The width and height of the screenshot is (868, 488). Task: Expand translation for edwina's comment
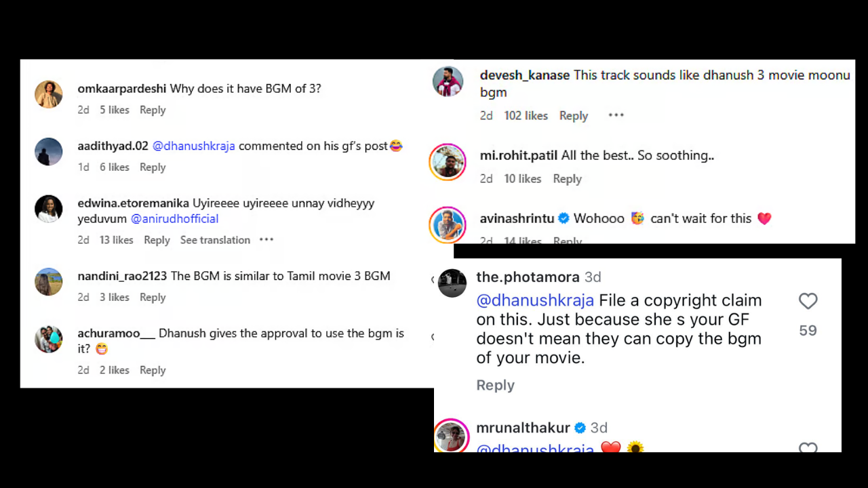click(215, 239)
